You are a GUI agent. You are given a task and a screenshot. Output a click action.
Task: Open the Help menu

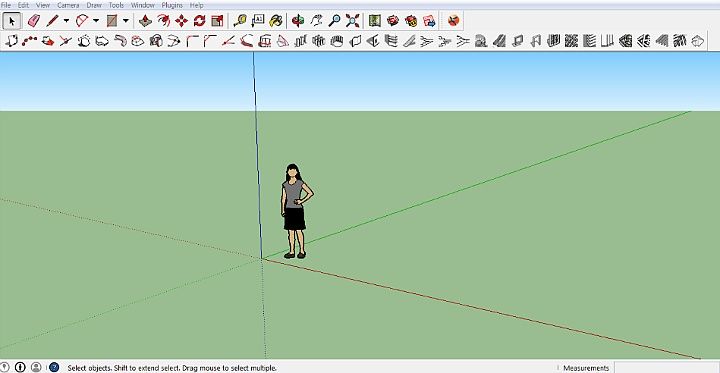coord(197,6)
